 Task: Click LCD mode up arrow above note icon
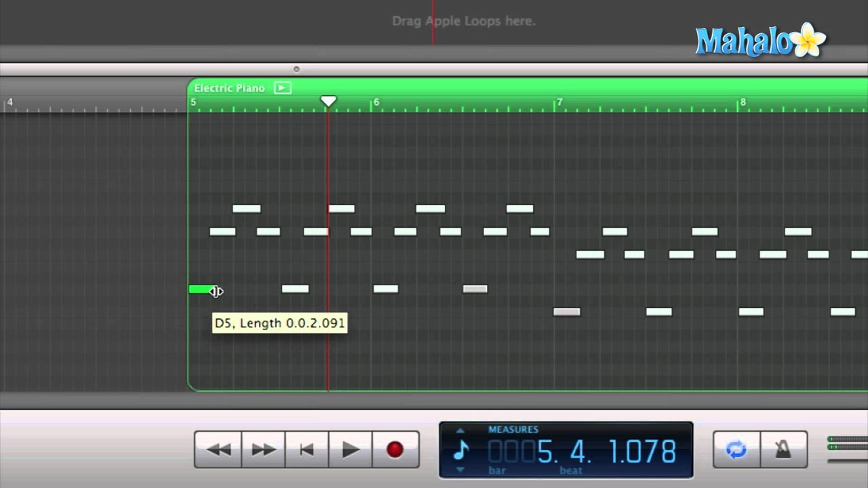pyautogui.click(x=460, y=430)
